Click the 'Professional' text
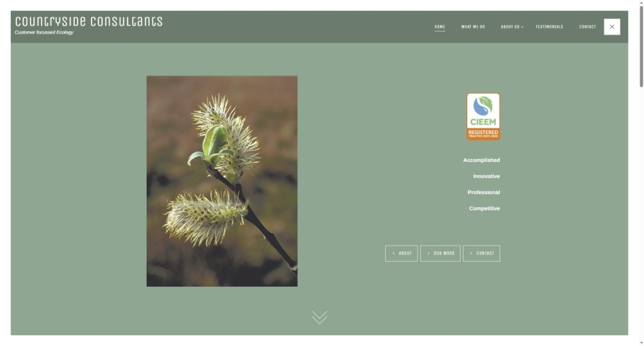The width and height of the screenshot is (644, 346). pos(483,192)
